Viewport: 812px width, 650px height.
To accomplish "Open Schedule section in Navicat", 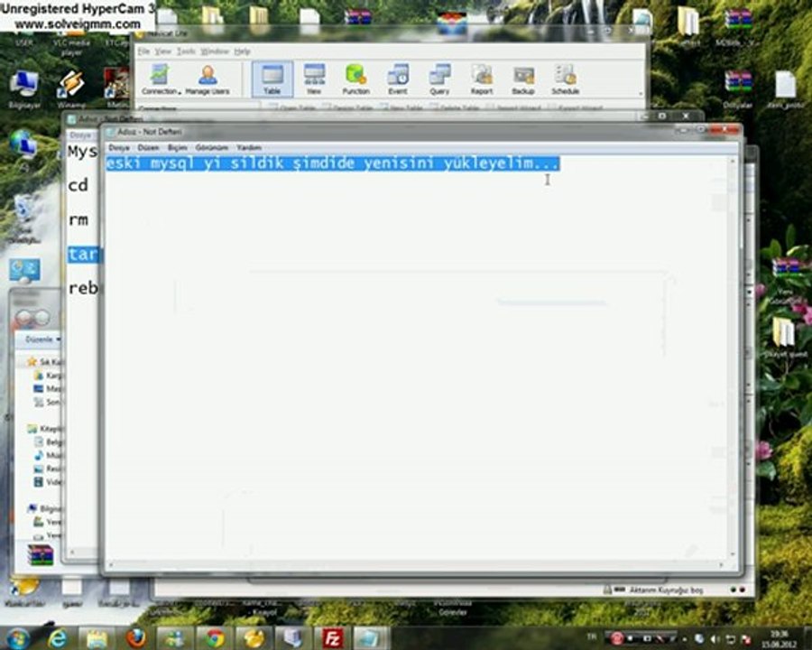I will (565, 79).
